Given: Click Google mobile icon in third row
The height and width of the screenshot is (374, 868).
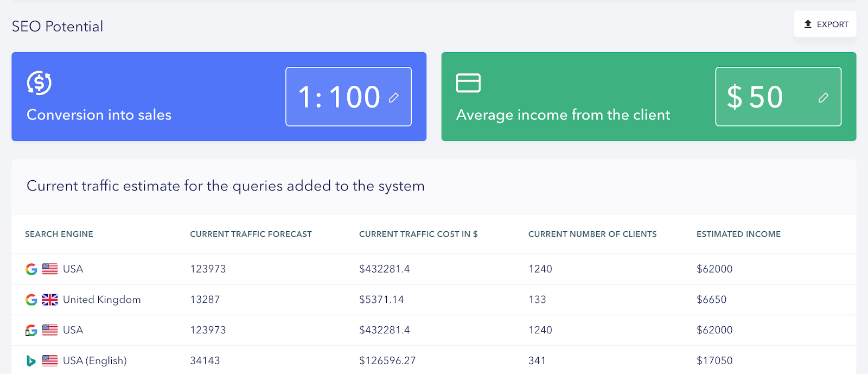Looking at the screenshot, I should coord(31,330).
